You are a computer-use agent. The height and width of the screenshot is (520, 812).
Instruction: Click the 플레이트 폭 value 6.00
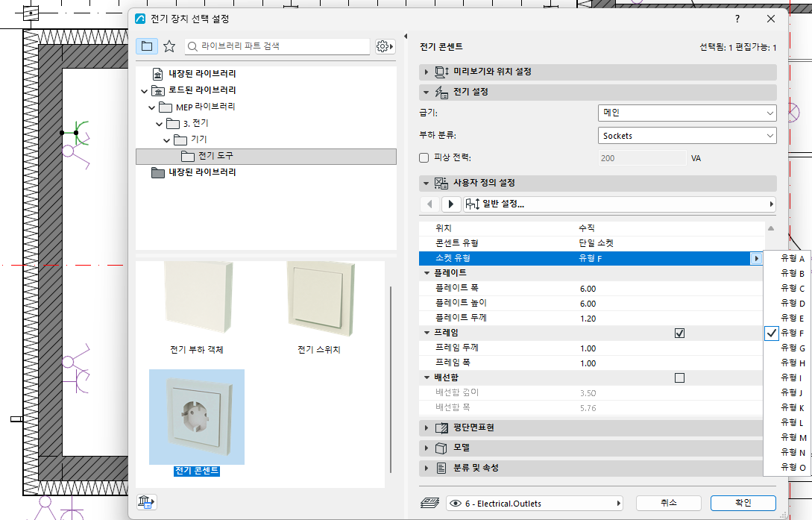(588, 289)
